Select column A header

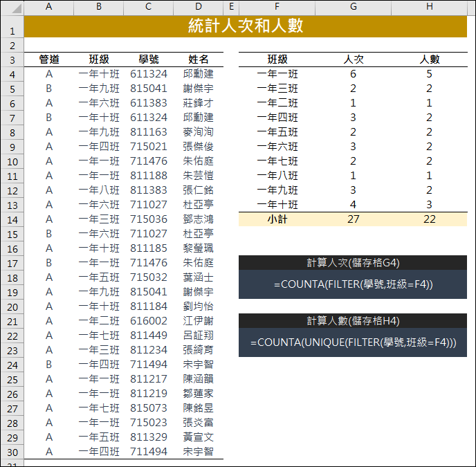pos(48,7)
